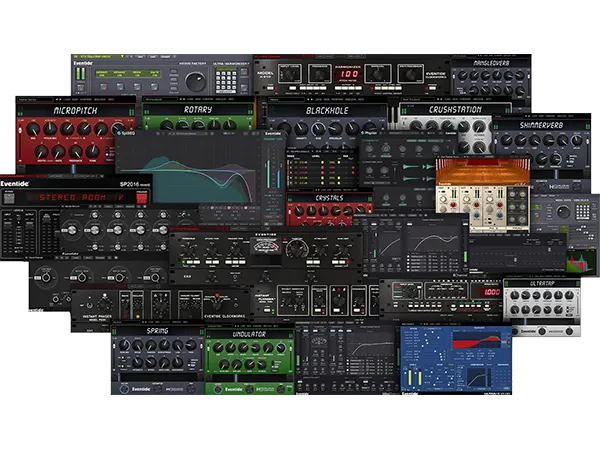Click the Instant Phaser label

click(97, 316)
